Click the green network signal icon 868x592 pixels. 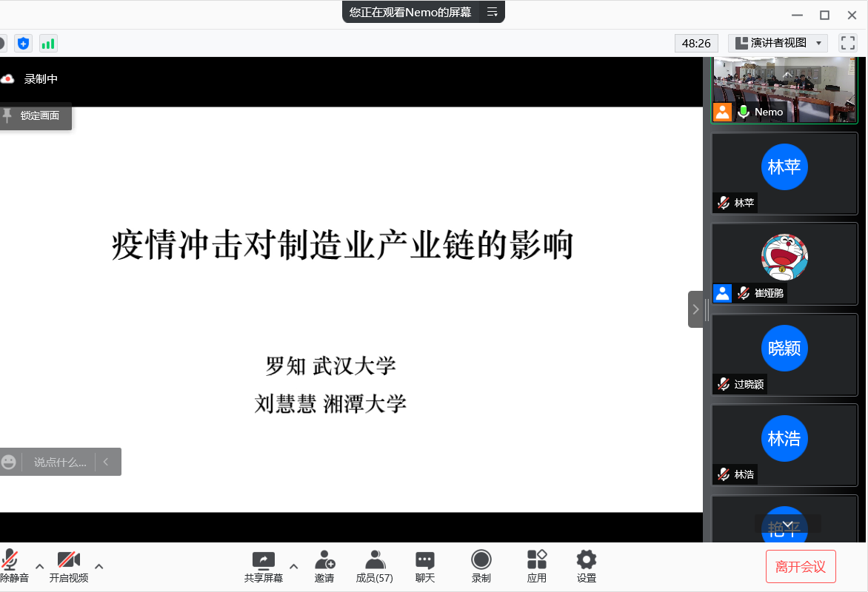[48, 44]
